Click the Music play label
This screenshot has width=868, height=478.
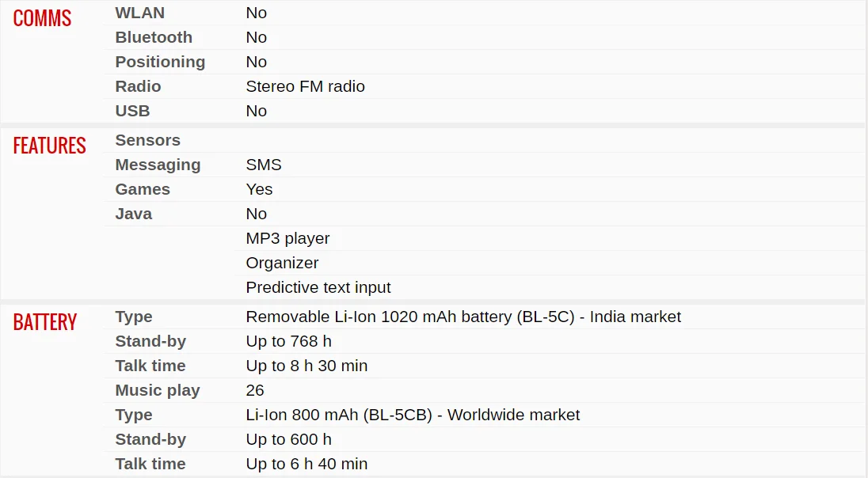[158, 391]
